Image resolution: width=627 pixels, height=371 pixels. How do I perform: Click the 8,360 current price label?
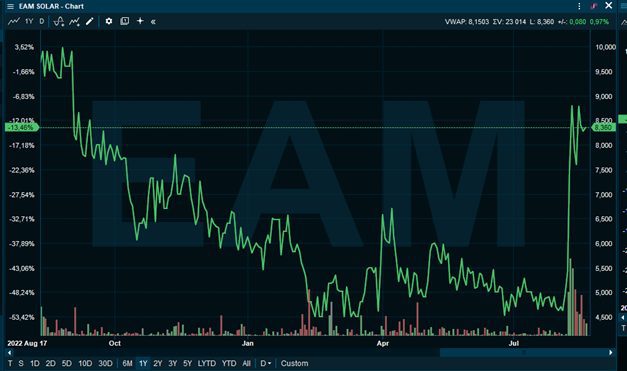[x=603, y=128]
